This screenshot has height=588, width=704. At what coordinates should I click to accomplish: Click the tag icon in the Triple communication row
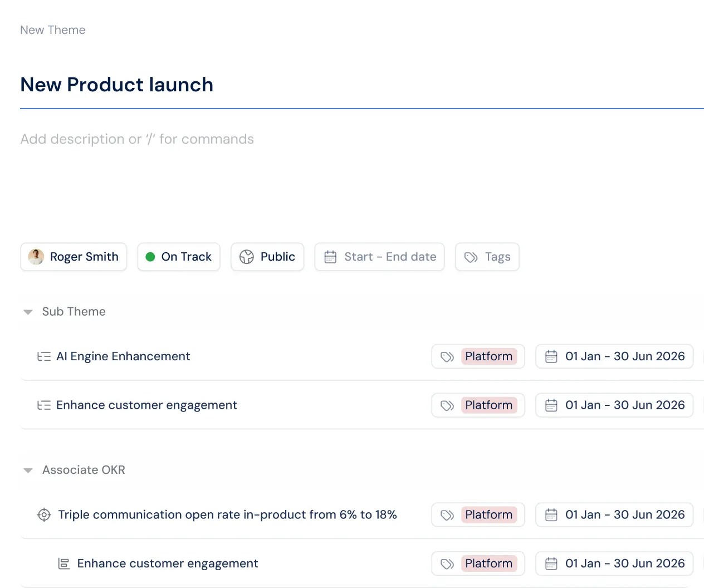[447, 515]
